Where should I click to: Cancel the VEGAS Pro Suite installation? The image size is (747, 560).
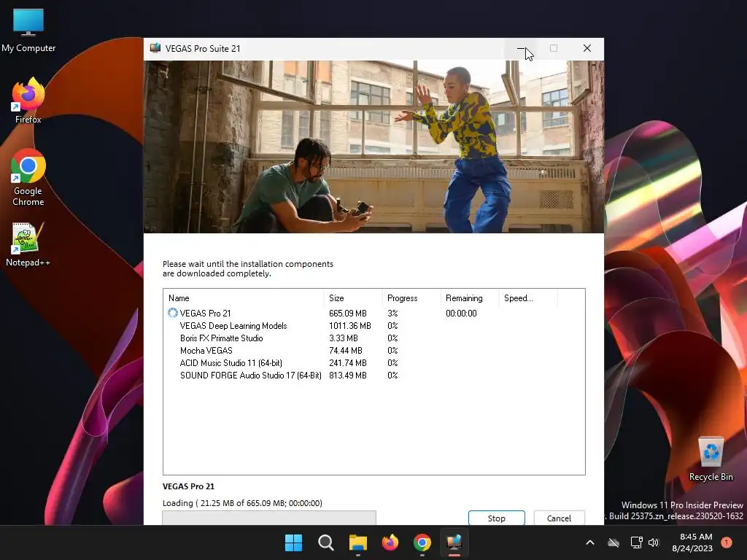point(559,518)
